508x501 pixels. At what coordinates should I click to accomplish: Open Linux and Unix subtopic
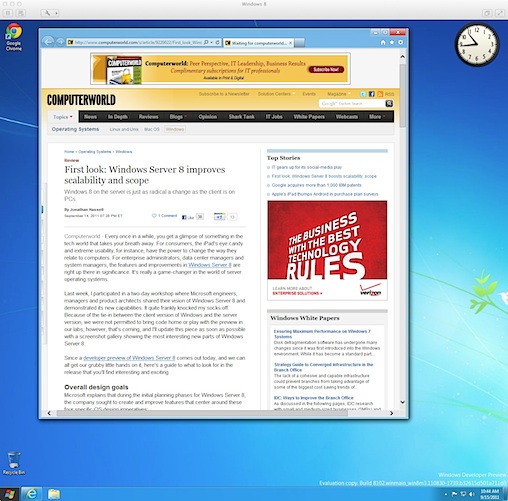(x=124, y=129)
